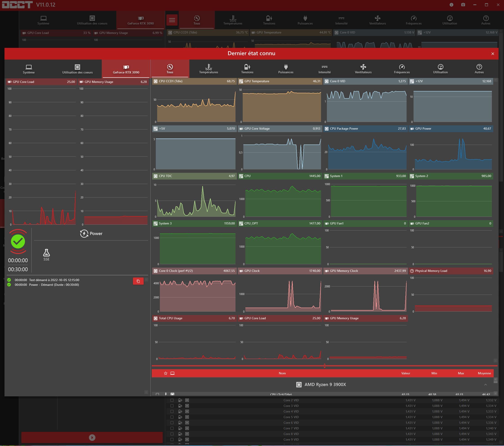Sort table by Nom column

[x=282, y=373]
